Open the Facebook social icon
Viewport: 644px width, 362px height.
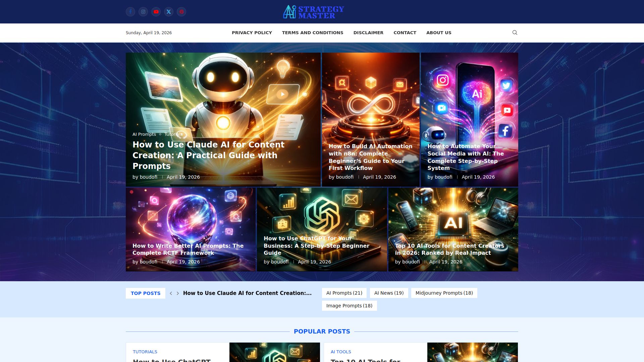(x=130, y=12)
